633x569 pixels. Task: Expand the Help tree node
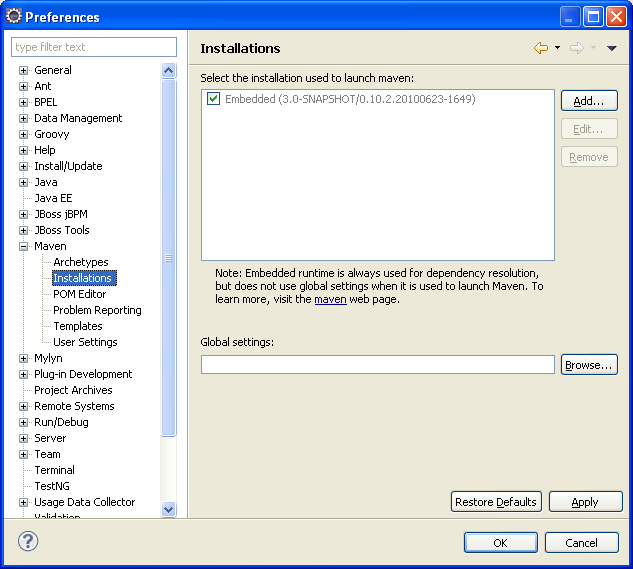(23, 150)
